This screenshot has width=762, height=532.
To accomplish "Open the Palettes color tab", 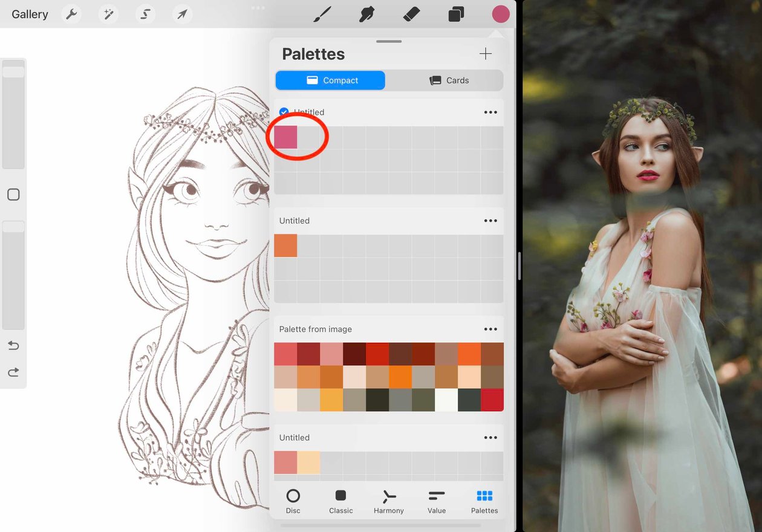I will pyautogui.click(x=484, y=502).
